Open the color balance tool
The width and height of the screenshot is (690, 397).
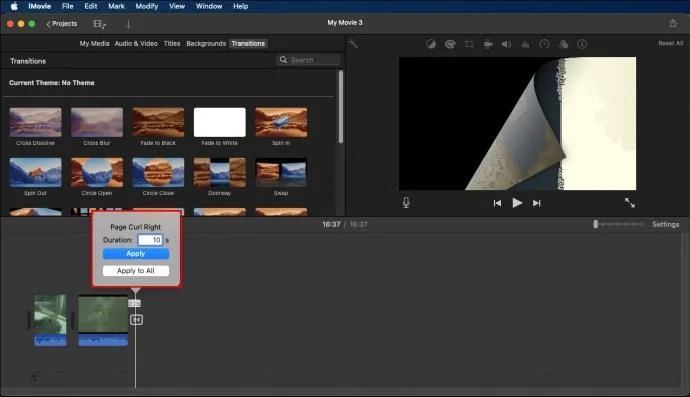click(x=431, y=44)
